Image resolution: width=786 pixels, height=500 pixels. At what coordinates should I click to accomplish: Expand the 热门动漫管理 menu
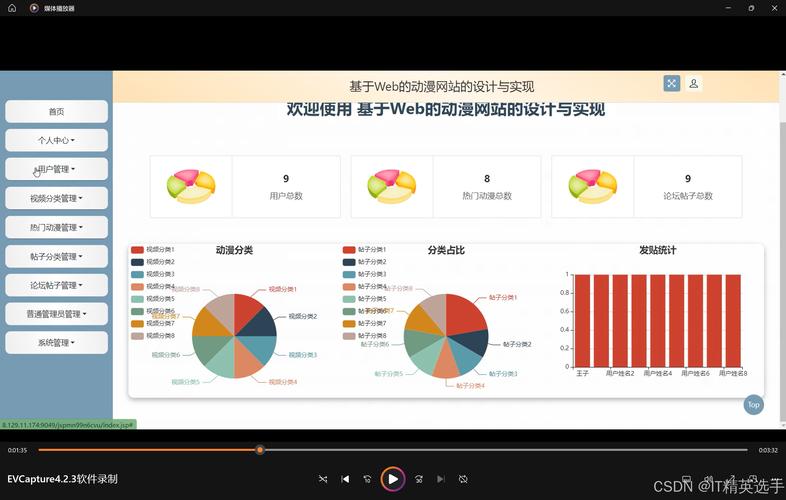tap(56, 227)
